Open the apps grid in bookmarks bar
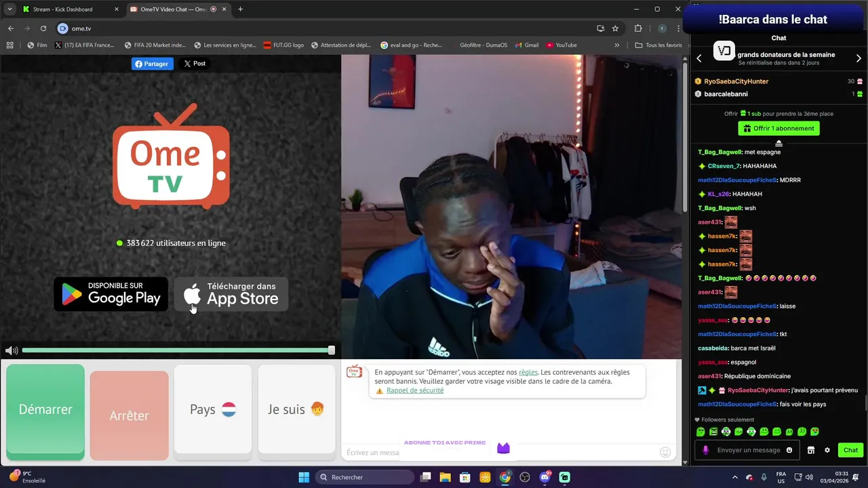Image resolution: width=868 pixels, height=488 pixels. 9,45
